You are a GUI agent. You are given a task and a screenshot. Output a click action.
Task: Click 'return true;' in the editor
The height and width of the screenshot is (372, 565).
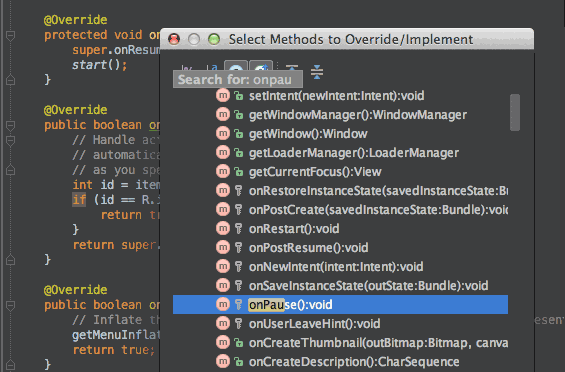(x=114, y=350)
